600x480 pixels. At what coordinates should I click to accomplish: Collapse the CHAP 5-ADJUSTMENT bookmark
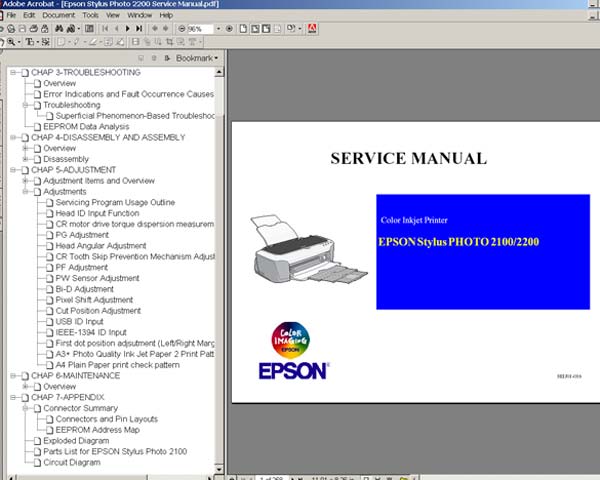tap(13, 170)
